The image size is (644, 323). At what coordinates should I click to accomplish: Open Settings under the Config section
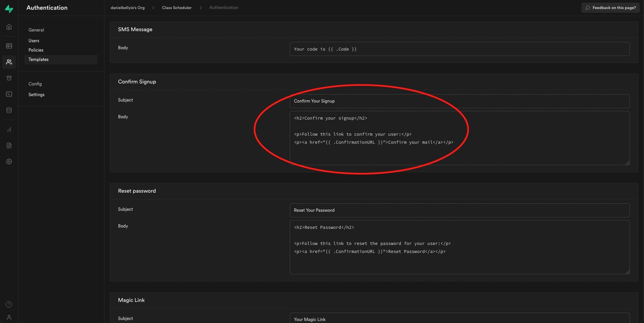pyautogui.click(x=37, y=94)
